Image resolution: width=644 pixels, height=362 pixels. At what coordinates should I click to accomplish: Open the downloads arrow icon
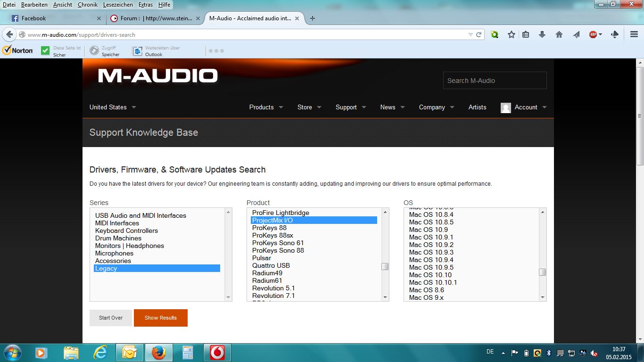542,34
